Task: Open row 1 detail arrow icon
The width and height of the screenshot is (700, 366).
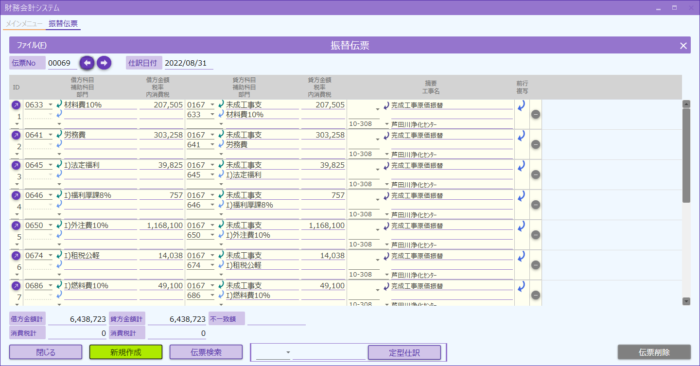Action: pyautogui.click(x=16, y=105)
